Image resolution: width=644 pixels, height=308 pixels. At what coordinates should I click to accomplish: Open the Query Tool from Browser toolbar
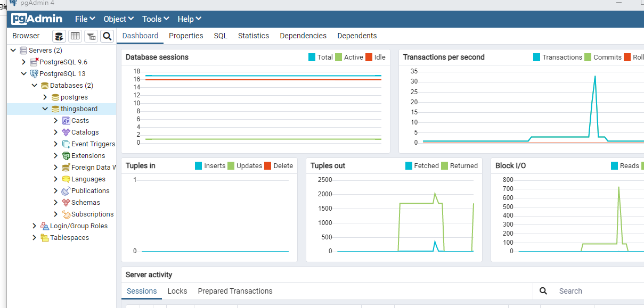pyautogui.click(x=59, y=36)
